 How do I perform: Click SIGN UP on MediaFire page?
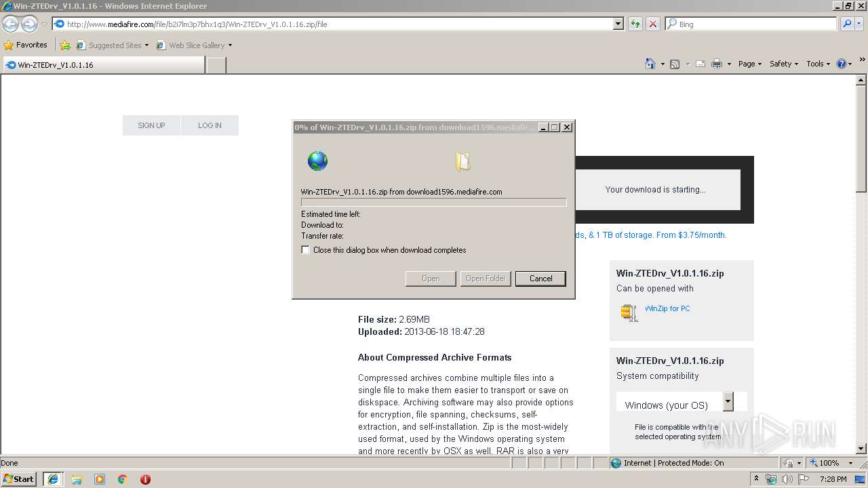[x=151, y=125]
